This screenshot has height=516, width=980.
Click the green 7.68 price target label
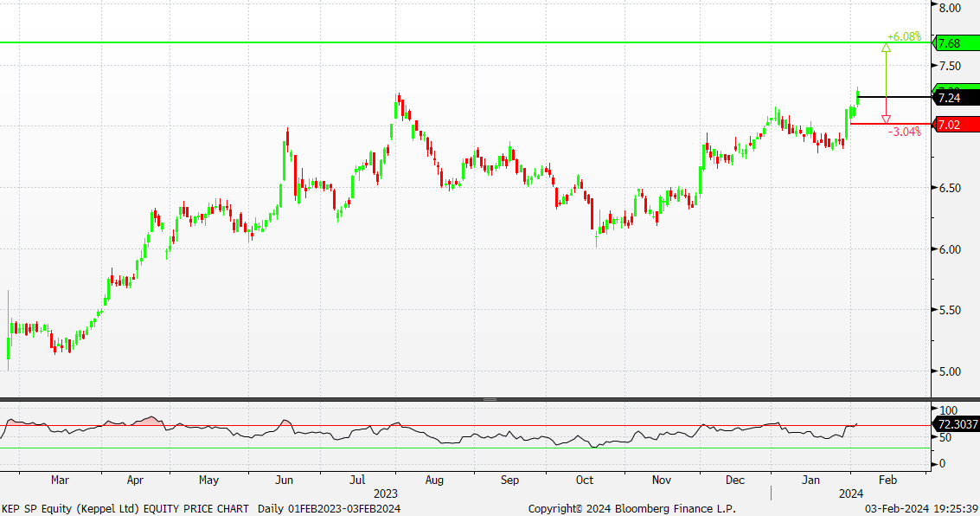tap(955, 42)
